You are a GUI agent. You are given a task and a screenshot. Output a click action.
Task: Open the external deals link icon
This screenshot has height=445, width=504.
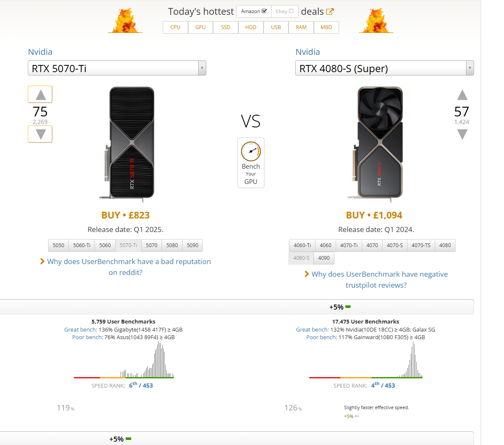(x=330, y=11)
